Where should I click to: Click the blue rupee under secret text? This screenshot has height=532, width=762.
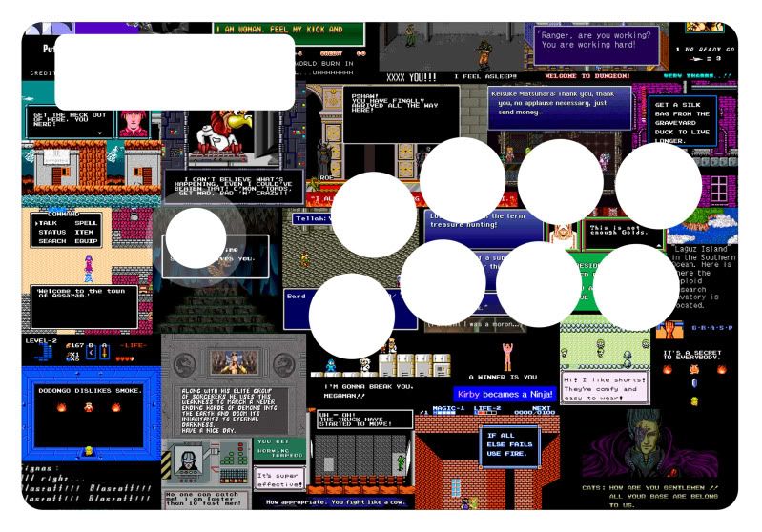pyautogui.click(x=694, y=383)
